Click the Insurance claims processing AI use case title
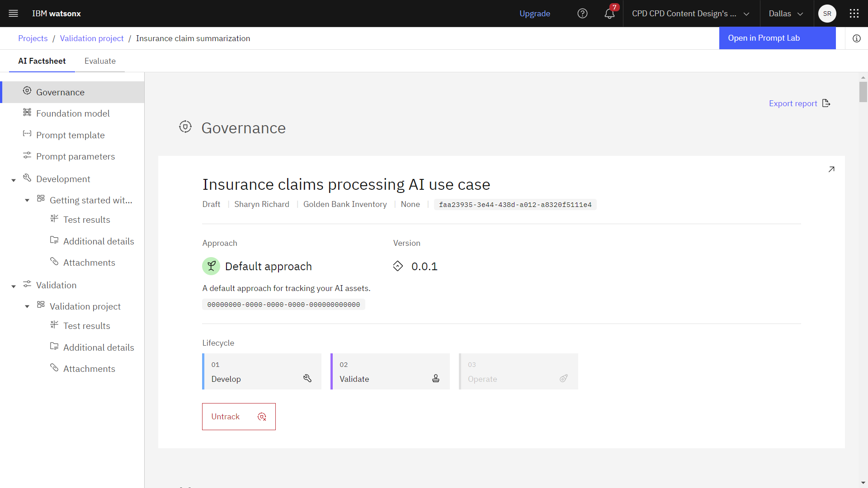 pyautogui.click(x=346, y=184)
